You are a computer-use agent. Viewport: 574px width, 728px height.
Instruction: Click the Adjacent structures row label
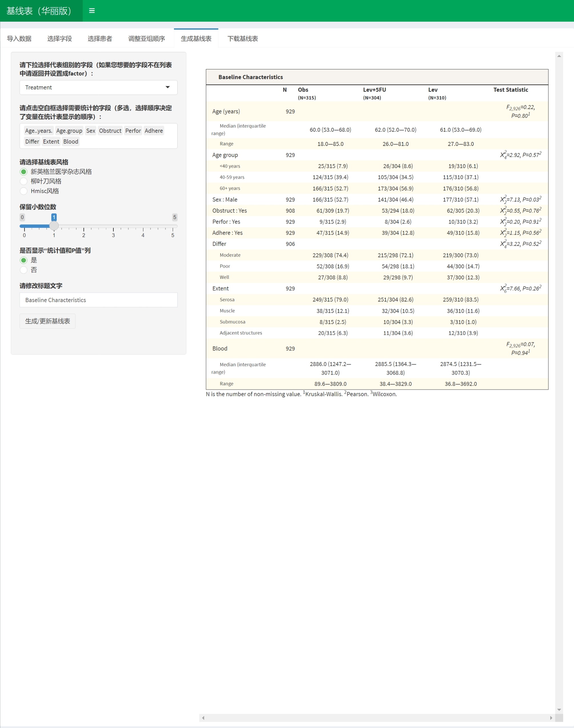(241, 333)
